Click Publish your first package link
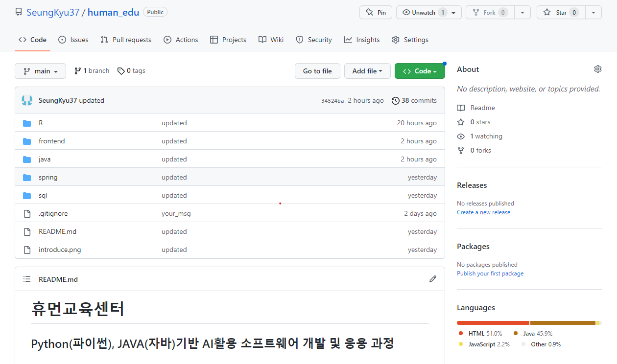Image resolution: width=617 pixels, height=364 pixels. pos(490,273)
